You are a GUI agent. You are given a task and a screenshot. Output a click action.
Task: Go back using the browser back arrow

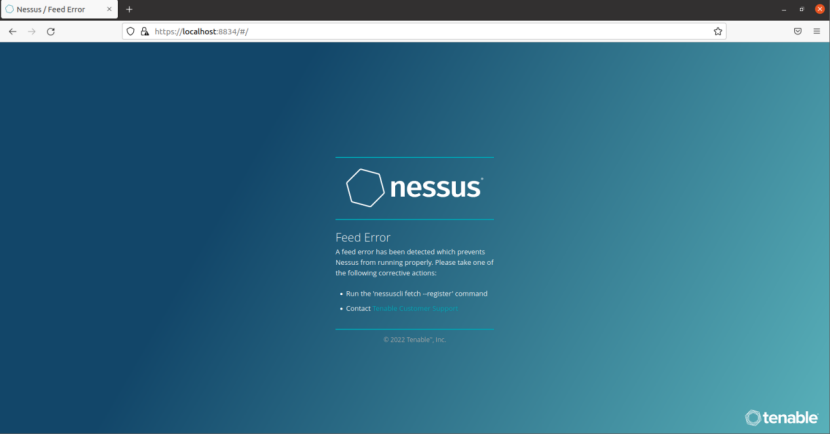click(x=13, y=32)
